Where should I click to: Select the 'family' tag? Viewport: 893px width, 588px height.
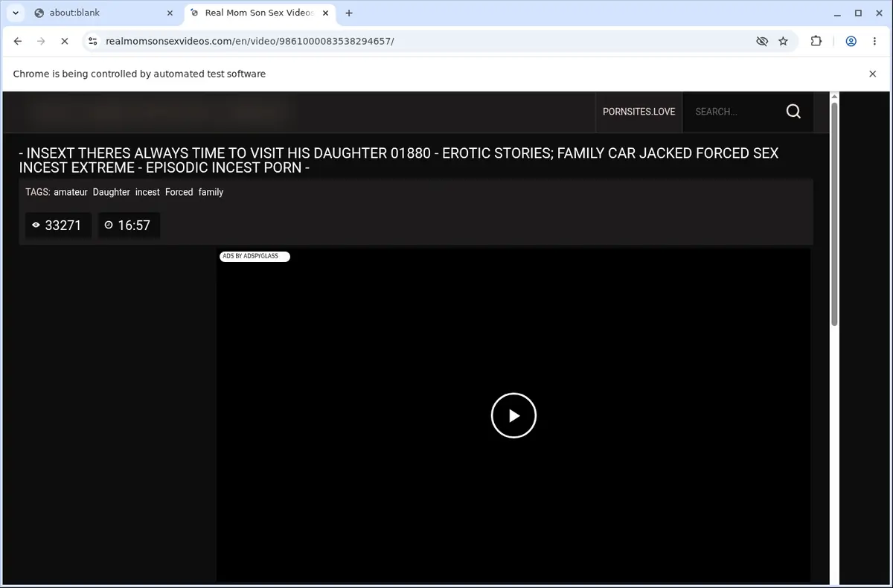coord(211,192)
